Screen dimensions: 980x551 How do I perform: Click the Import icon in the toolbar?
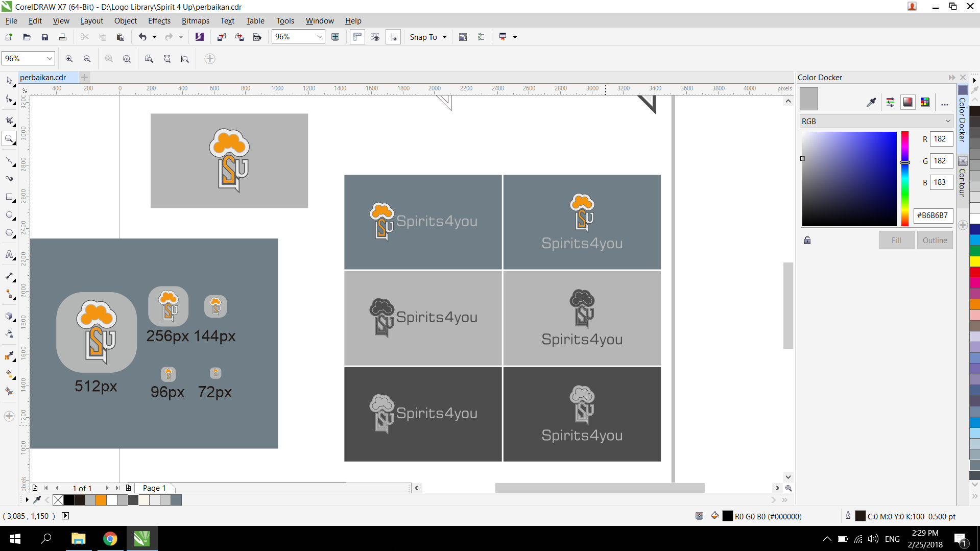pos(221,37)
